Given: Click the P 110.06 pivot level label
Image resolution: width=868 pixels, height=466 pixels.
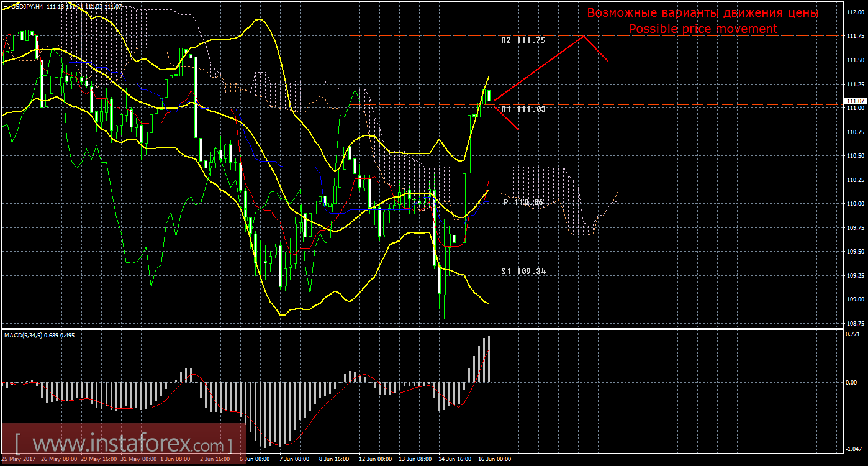Looking at the screenshot, I should coord(523,203).
